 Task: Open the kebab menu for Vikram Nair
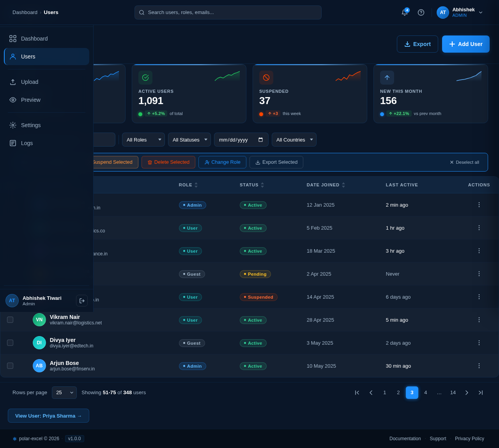479,320
